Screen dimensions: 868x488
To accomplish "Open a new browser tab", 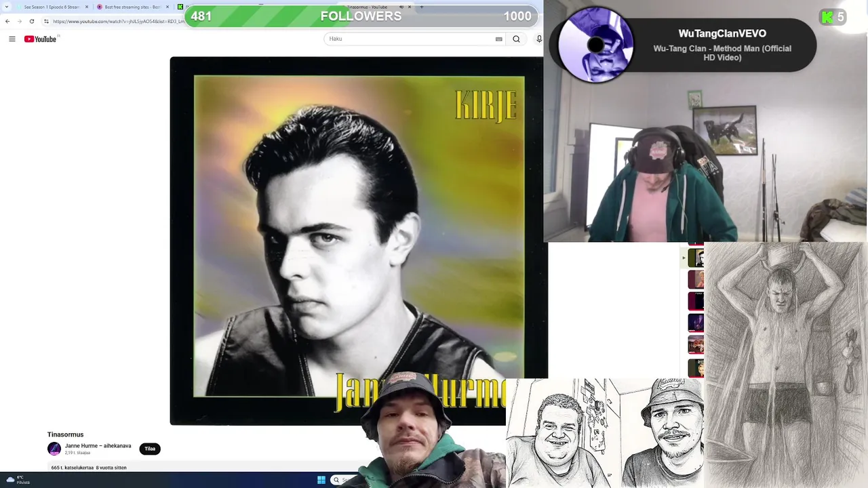I will tap(422, 7).
